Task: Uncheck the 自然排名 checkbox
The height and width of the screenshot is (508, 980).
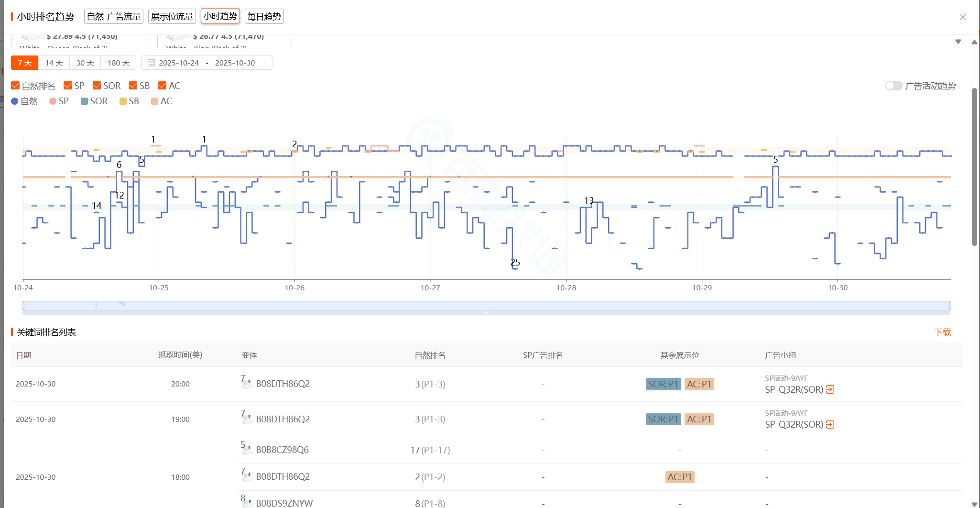Action: (15, 86)
